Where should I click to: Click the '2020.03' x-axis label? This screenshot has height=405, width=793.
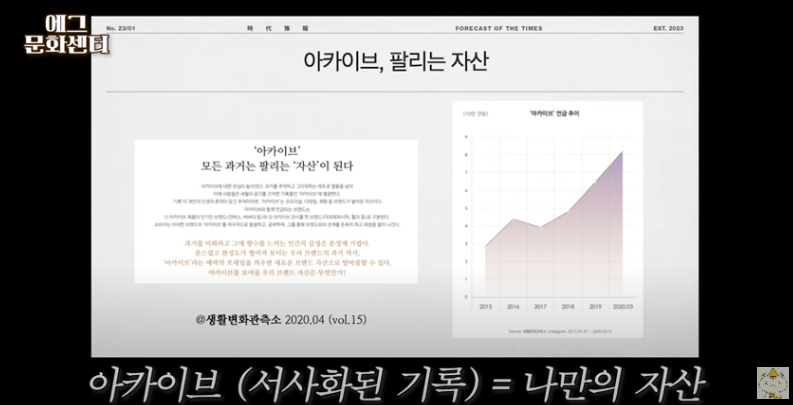click(x=622, y=306)
